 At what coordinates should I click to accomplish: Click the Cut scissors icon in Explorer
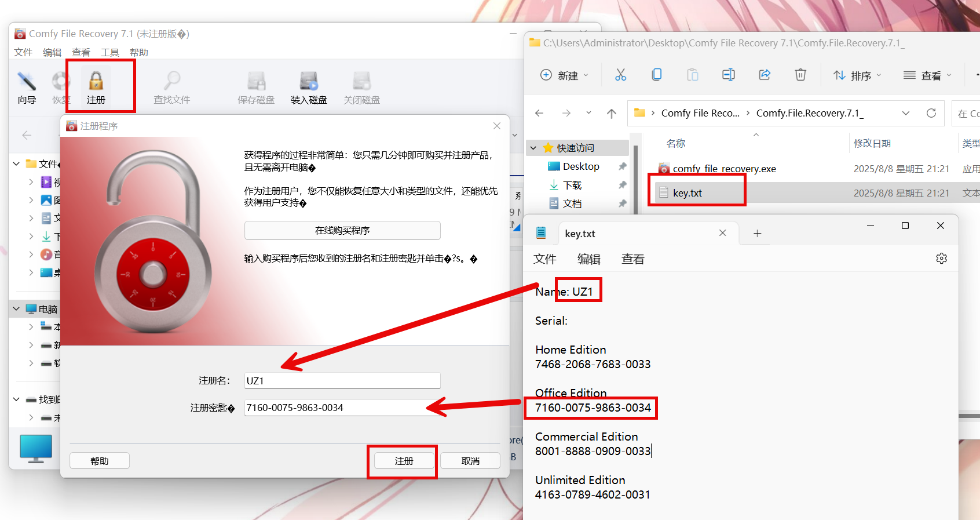pyautogui.click(x=620, y=75)
